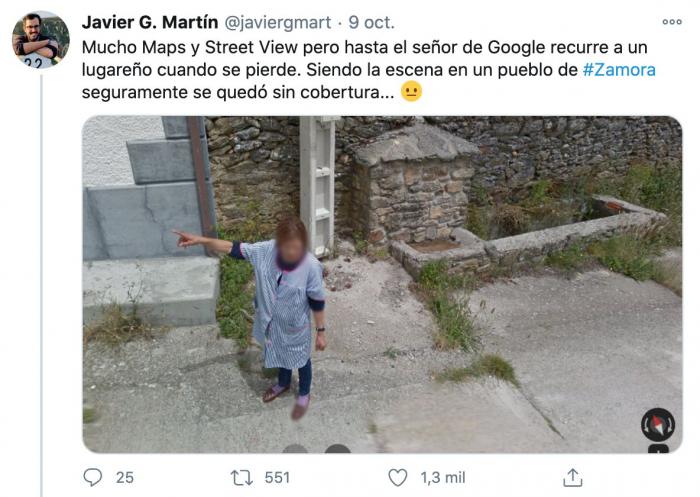
Task: Open the #Zamora hashtag link
Action: coord(619,70)
